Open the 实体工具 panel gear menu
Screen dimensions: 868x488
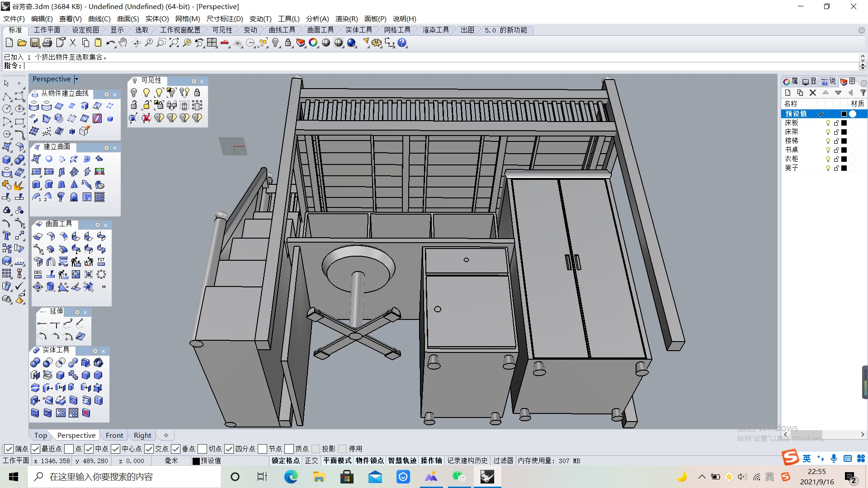coord(95,351)
